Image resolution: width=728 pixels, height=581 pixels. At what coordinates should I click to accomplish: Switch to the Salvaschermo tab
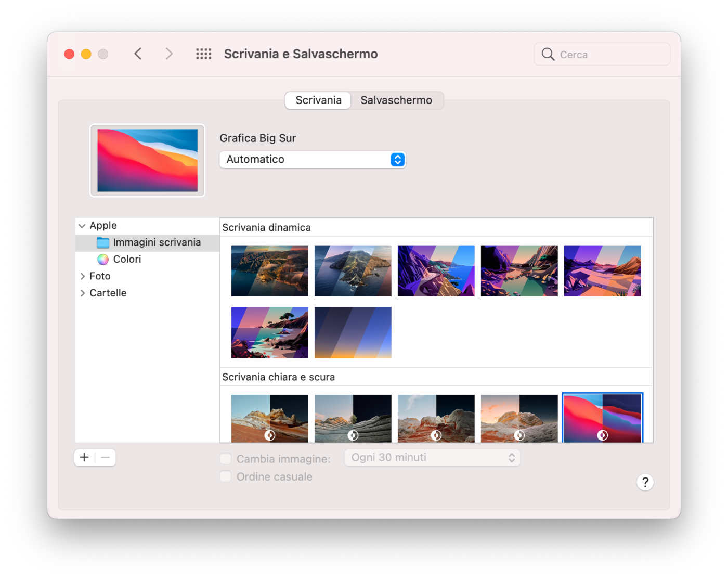[396, 100]
